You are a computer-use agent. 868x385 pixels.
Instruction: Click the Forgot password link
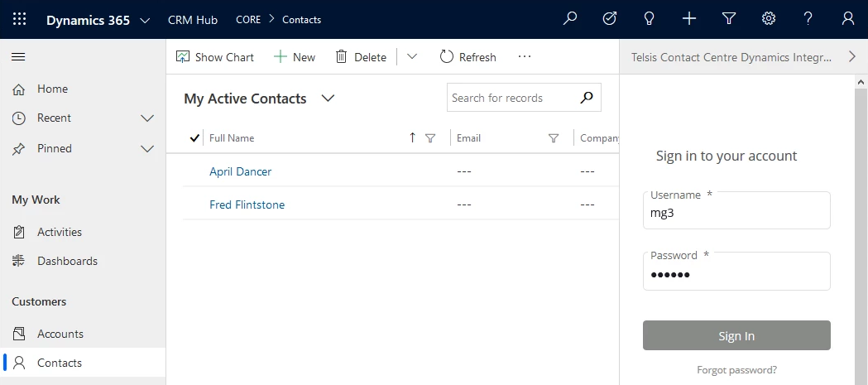pyautogui.click(x=736, y=369)
